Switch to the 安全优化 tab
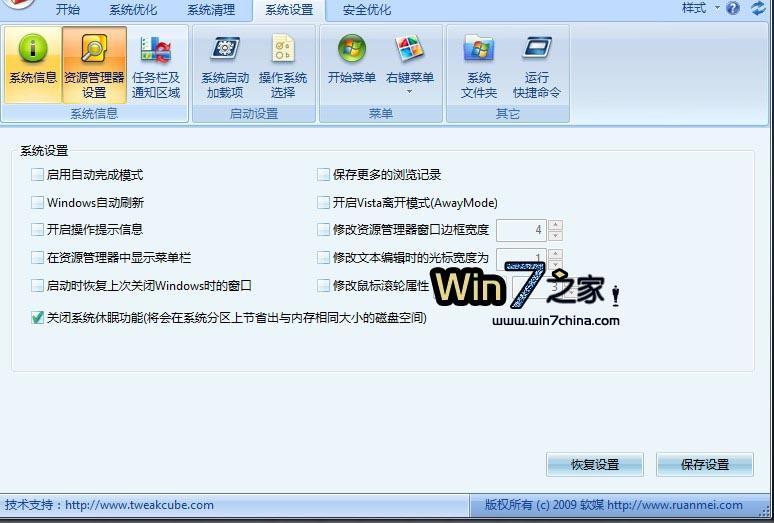Screen dimensions: 774x523 pos(367,10)
